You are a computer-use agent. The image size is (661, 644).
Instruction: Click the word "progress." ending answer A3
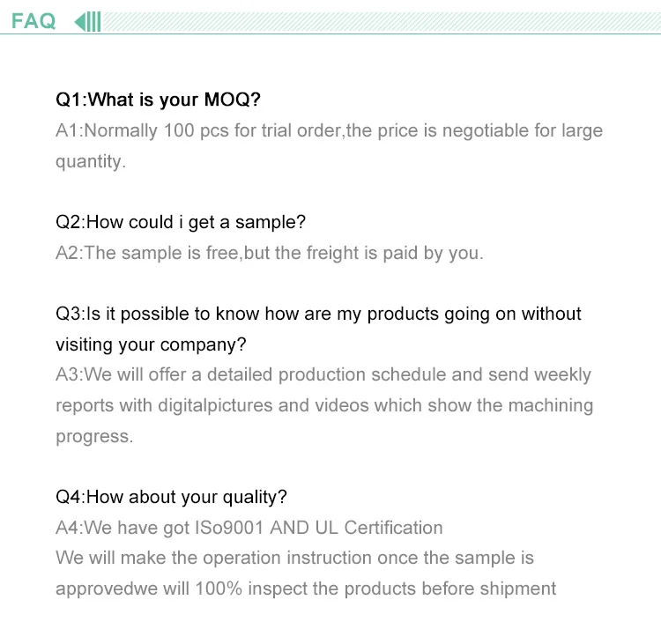click(94, 436)
